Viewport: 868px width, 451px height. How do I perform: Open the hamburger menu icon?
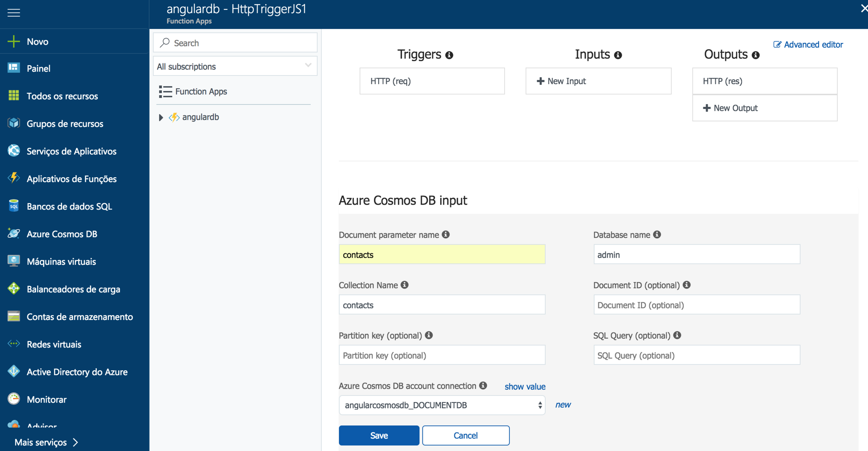click(x=14, y=13)
